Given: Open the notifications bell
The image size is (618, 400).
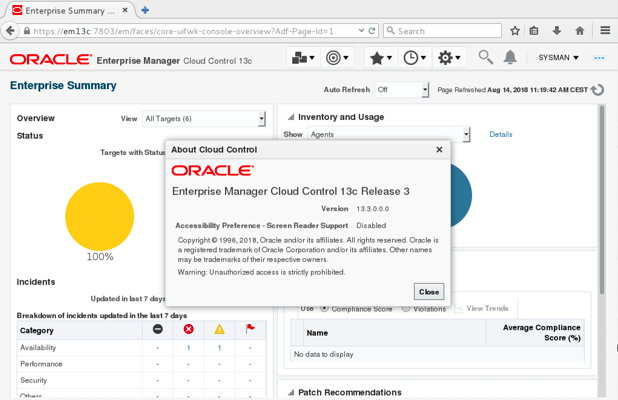Looking at the screenshot, I should [x=510, y=57].
